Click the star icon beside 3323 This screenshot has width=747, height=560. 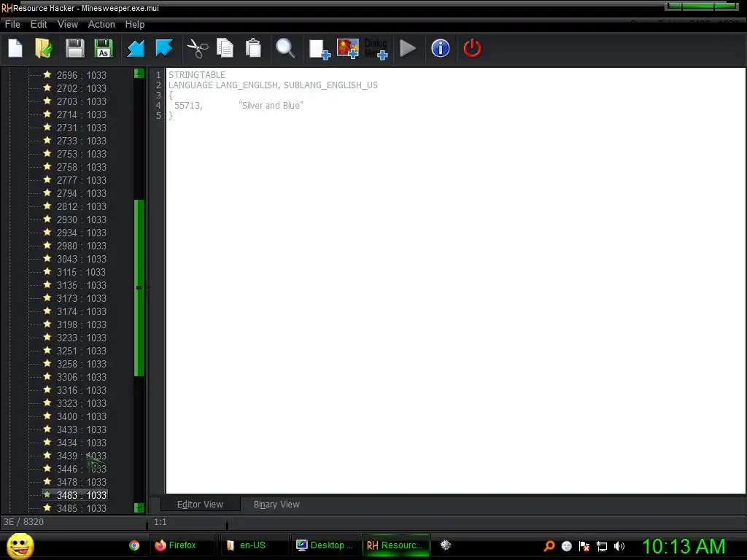click(x=47, y=402)
